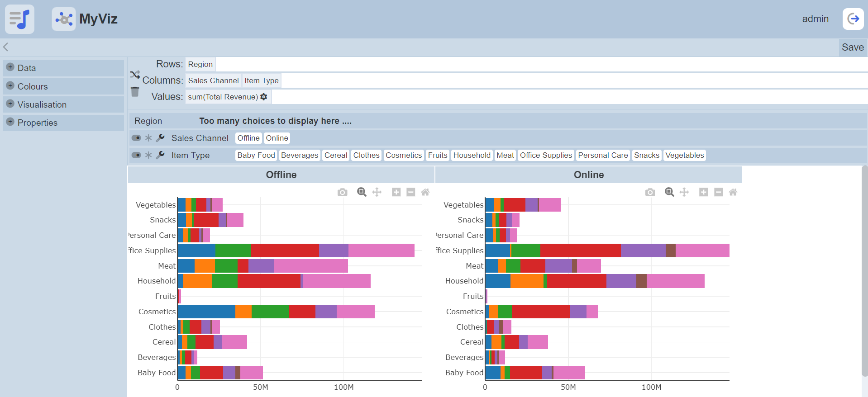868x397 pixels.
Task: Click the shuffle swap rows/columns icon
Action: click(135, 75)
